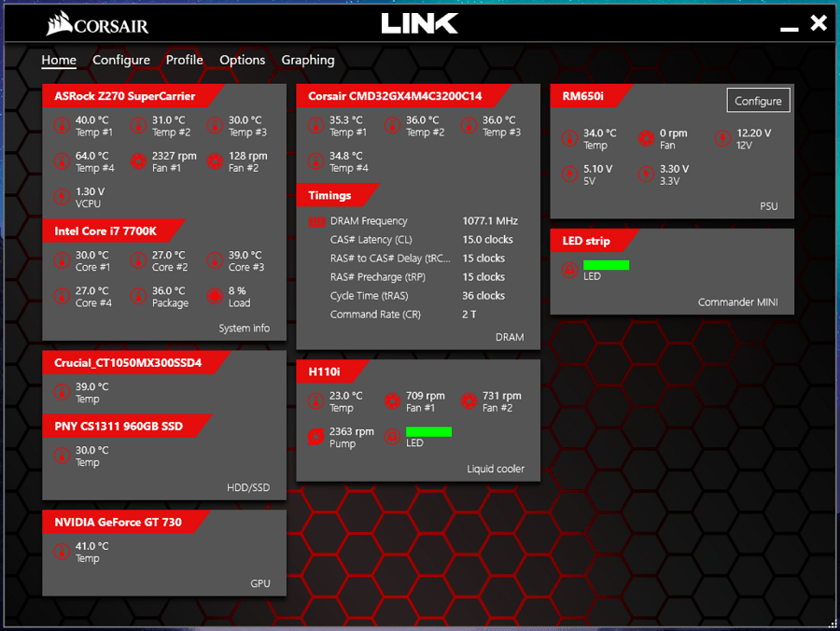Click the PNY CS1311 Temp icon
The height and width of the screenshot is (631, 840).
pos(63,456)
